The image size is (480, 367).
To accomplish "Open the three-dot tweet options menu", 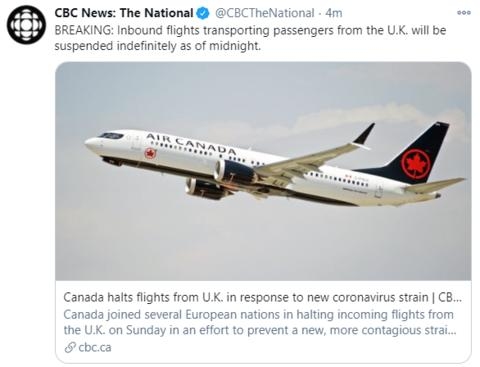I will point(464,13).
